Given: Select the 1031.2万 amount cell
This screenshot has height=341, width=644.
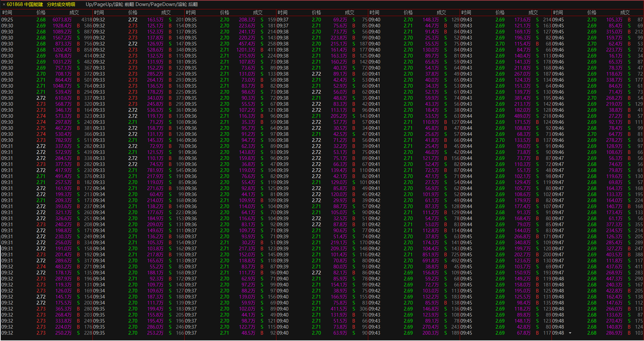Looking at the screenshot, I should point(62,62).
